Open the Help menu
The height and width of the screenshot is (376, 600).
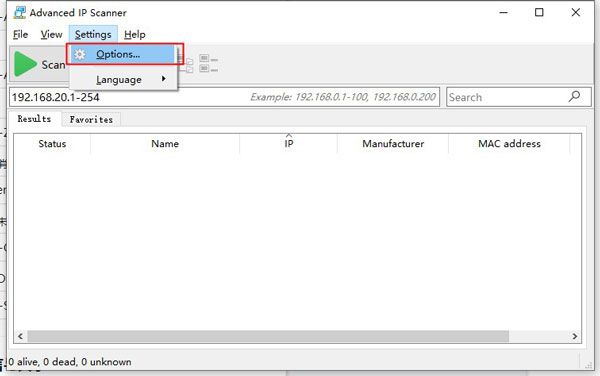[x=135, y=34]
